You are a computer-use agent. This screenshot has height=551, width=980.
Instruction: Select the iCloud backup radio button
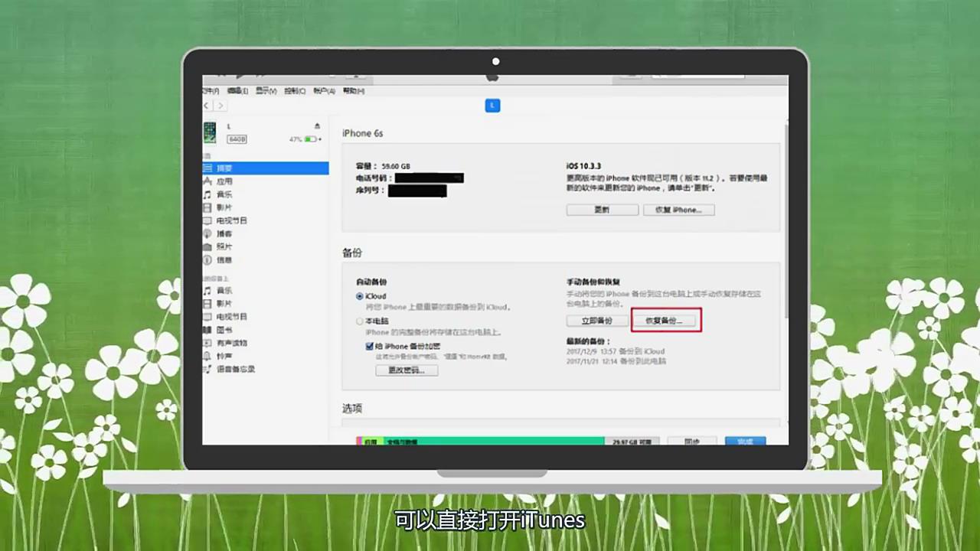[360, 296]
